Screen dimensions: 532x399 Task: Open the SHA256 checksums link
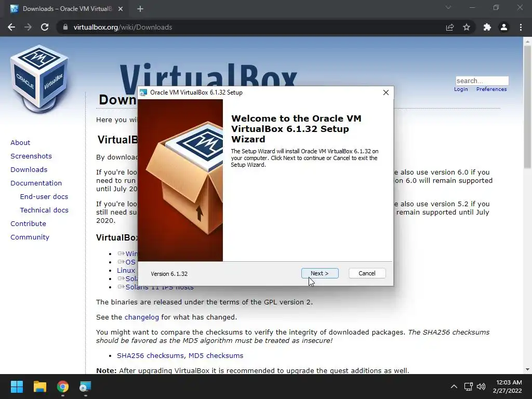click(x=151, y=355)
